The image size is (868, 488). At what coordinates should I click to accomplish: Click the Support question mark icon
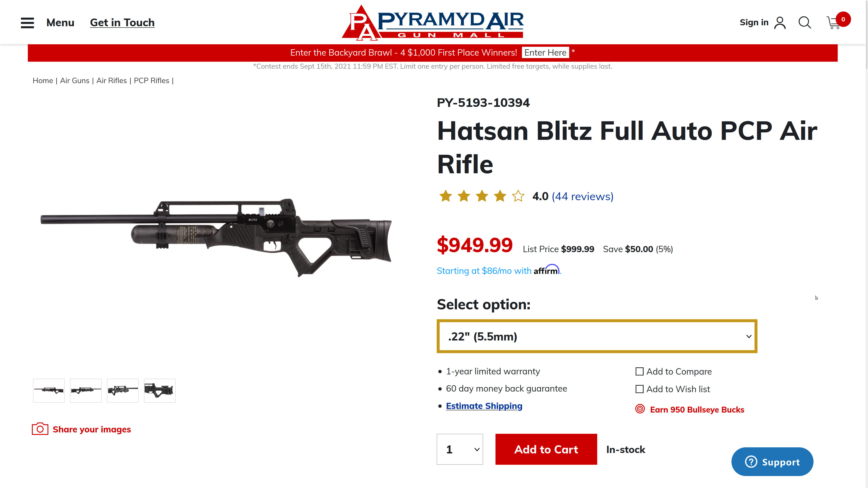point(751,462)
